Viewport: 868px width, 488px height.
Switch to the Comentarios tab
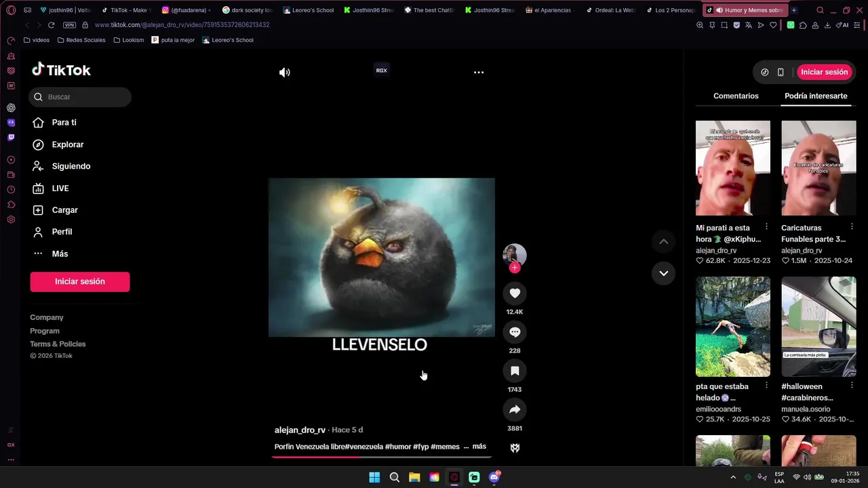coord(736,96)
